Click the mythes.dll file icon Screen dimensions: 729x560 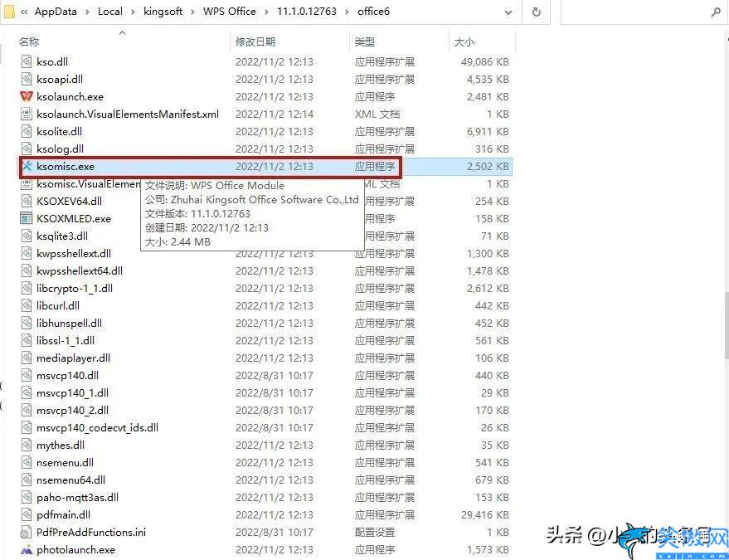tap(27, 446)
